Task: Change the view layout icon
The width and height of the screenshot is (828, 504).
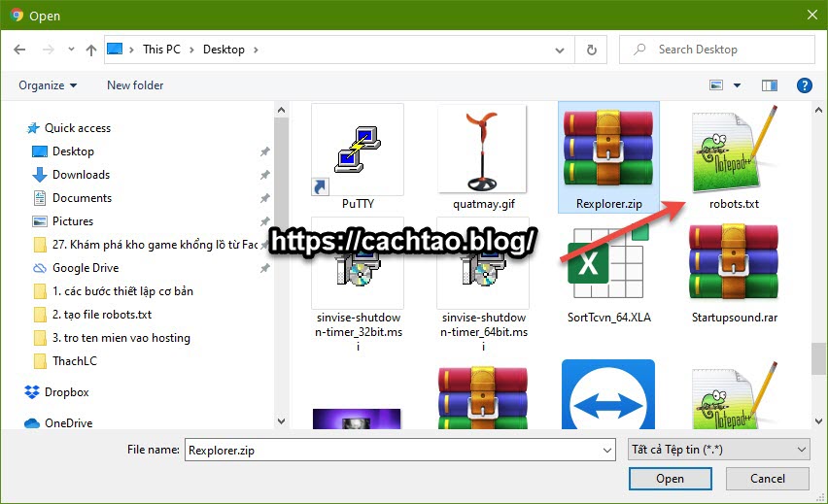Action: (716, 84)
